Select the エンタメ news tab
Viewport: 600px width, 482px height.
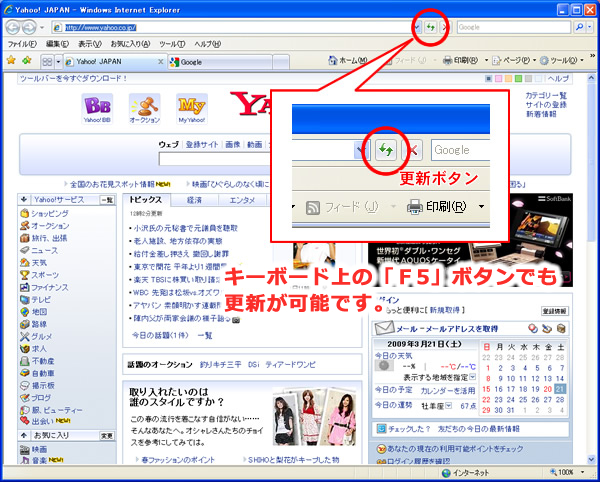[242, 200]
